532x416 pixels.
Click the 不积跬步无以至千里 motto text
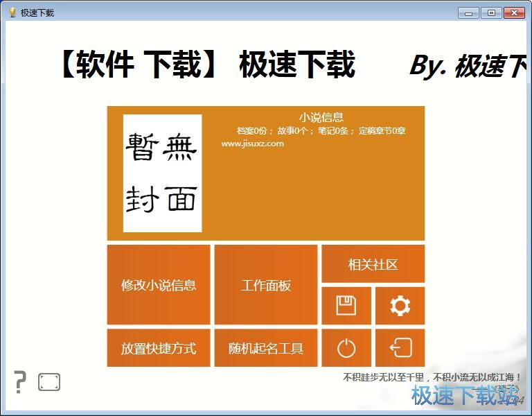tap(431, 377)
